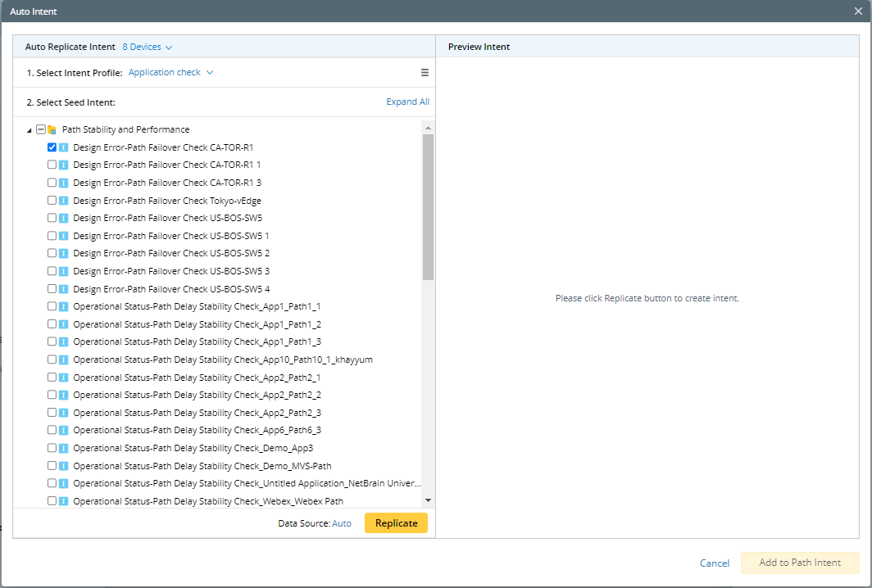Click the seed intent list scroll-down arrow

click(427, 500)
